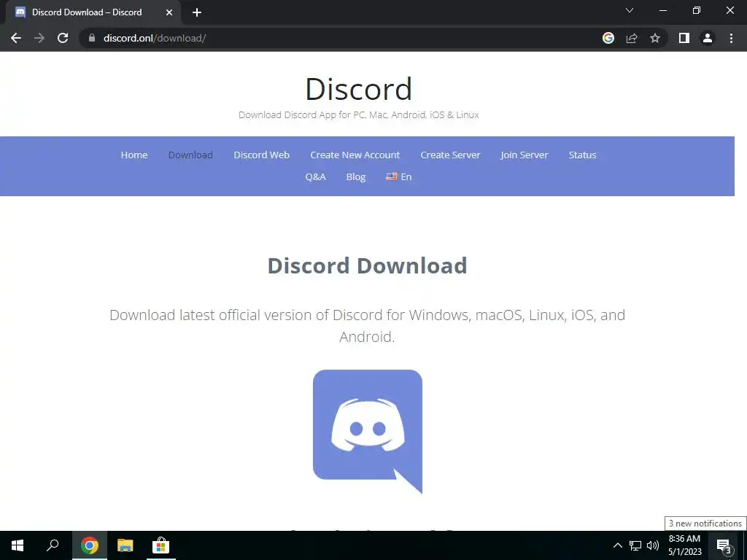Go back with the browser back arrow
This screenshot has height=560, width=747.
tap(16, 38)
